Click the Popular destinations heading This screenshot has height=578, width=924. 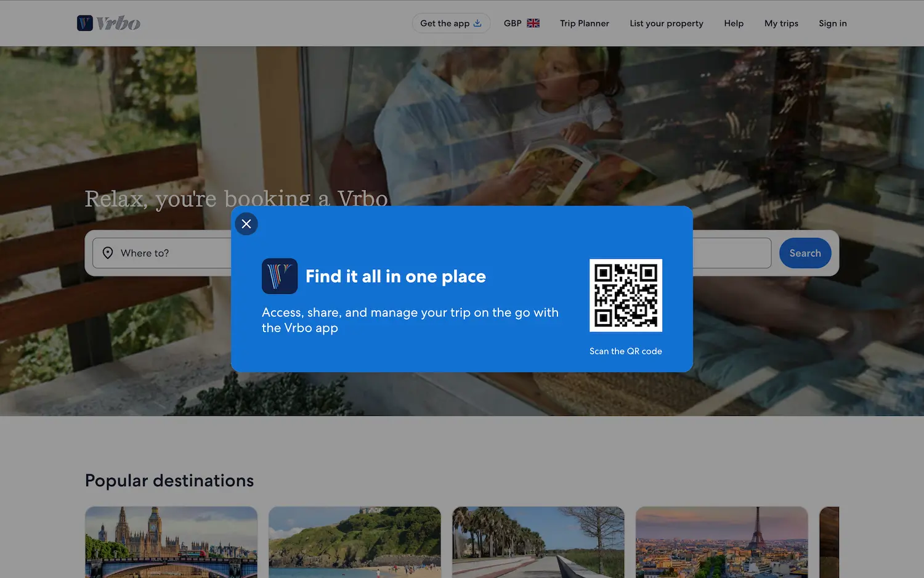169,481
